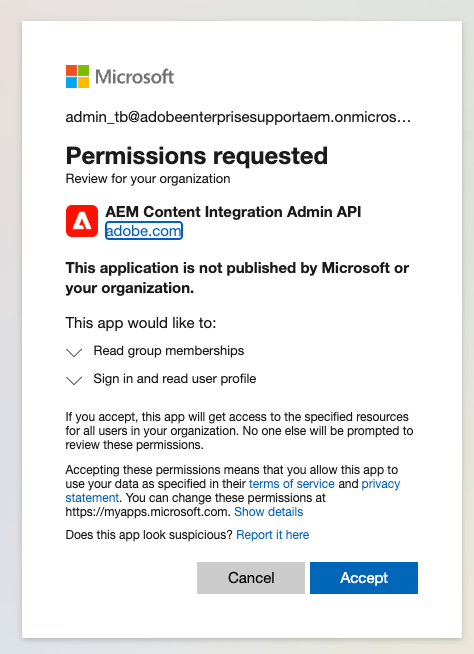
Task: Click This app would like to text
Action: point(141,323)
